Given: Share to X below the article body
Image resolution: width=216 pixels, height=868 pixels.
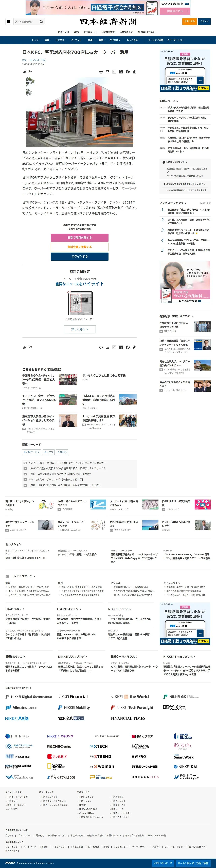Looking at the screenshot, I should pos(121,347).
